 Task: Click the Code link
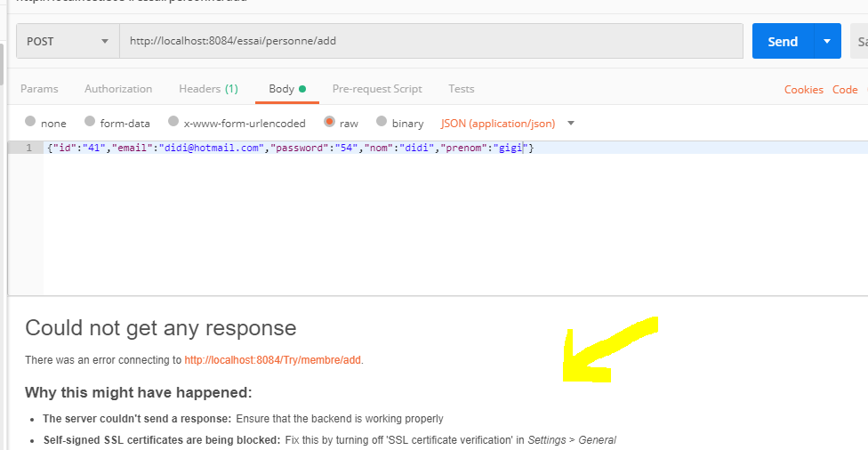click(845, 90)
